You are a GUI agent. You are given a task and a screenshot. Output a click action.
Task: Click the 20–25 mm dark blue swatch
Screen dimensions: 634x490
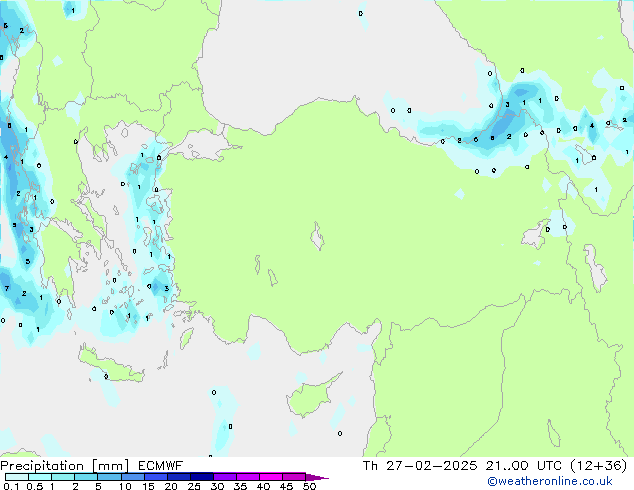click(x=179, y=477)
